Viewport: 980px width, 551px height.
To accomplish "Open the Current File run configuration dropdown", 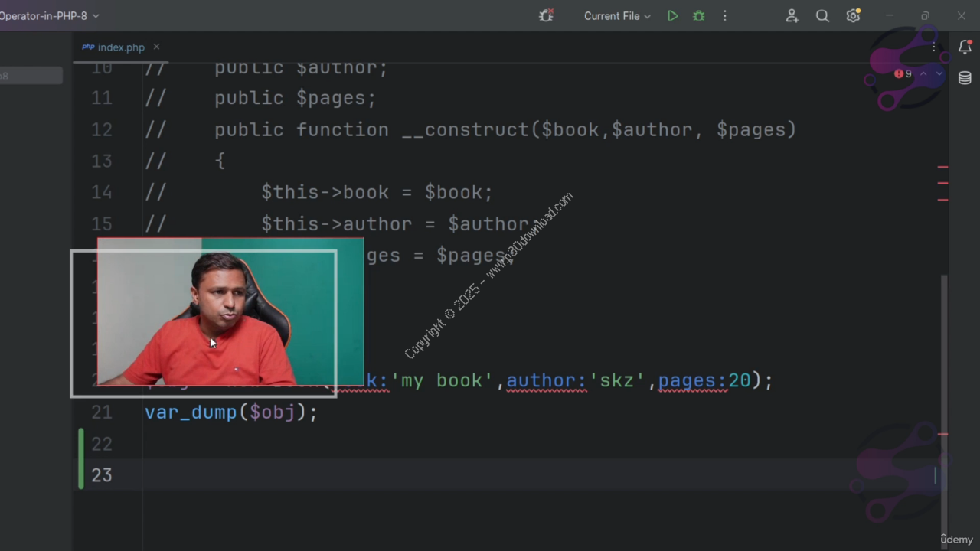I will click(617, 15).
